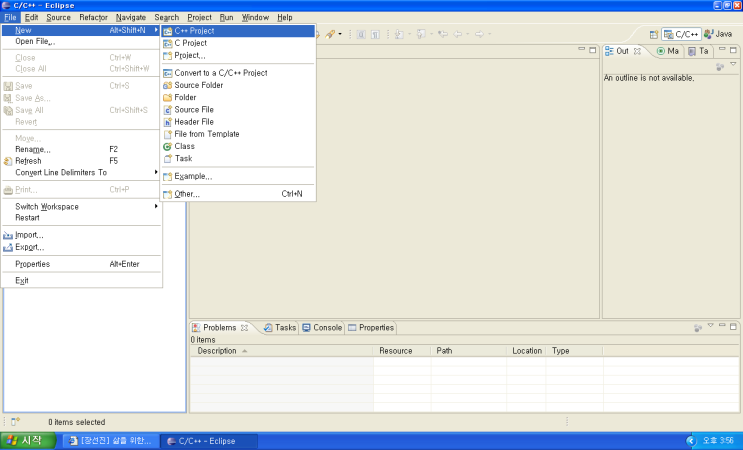Sort by the Path column header

(x=469, y=351)
